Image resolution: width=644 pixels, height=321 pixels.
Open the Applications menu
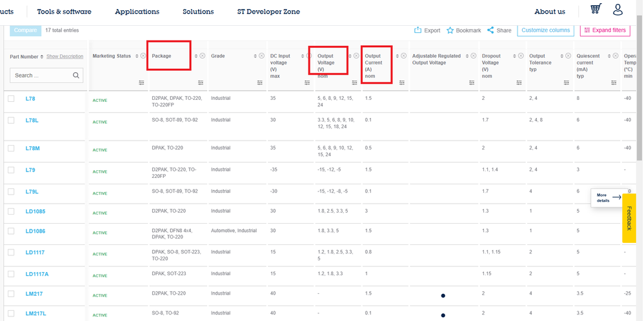click(137, 12)
